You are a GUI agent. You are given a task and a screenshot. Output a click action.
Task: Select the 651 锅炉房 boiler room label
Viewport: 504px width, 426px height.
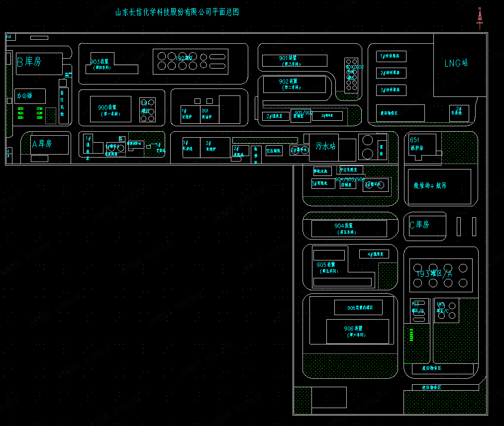[x=417, y=143]
